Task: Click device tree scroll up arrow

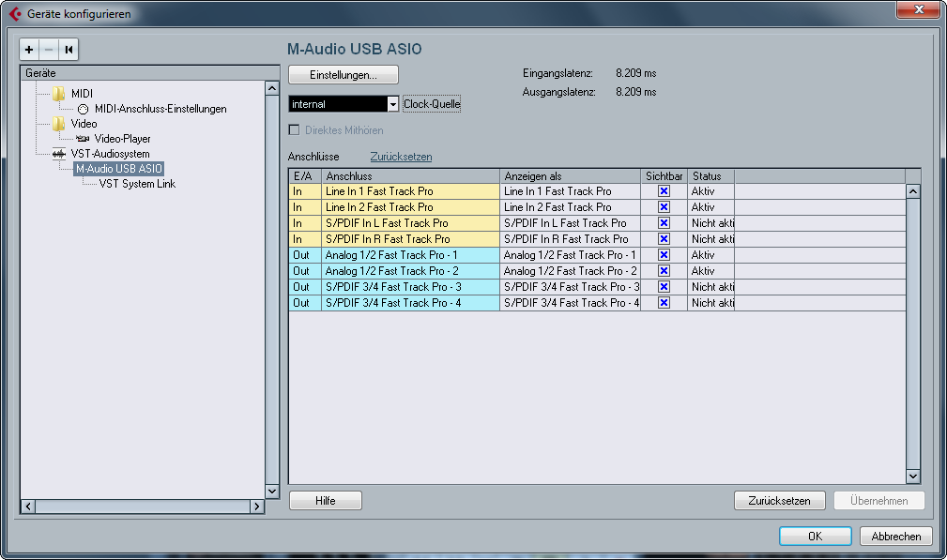Action: point(272,89)
